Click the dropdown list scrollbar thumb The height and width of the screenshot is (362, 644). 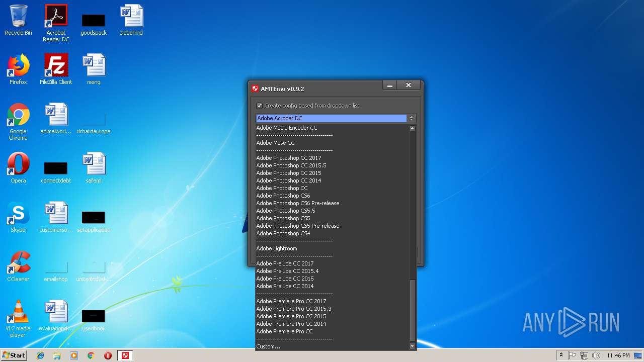[413, 310]
